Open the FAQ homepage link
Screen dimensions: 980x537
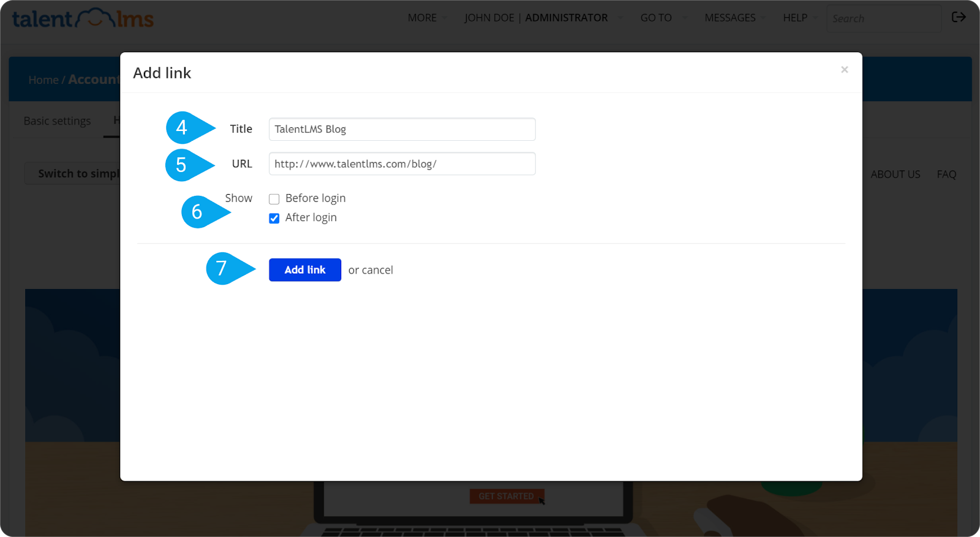(946, 175)
